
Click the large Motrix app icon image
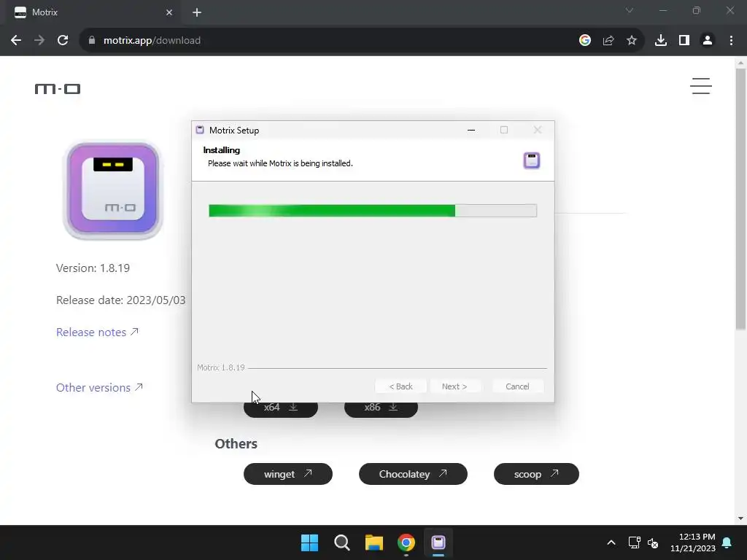tap(113, 190)
